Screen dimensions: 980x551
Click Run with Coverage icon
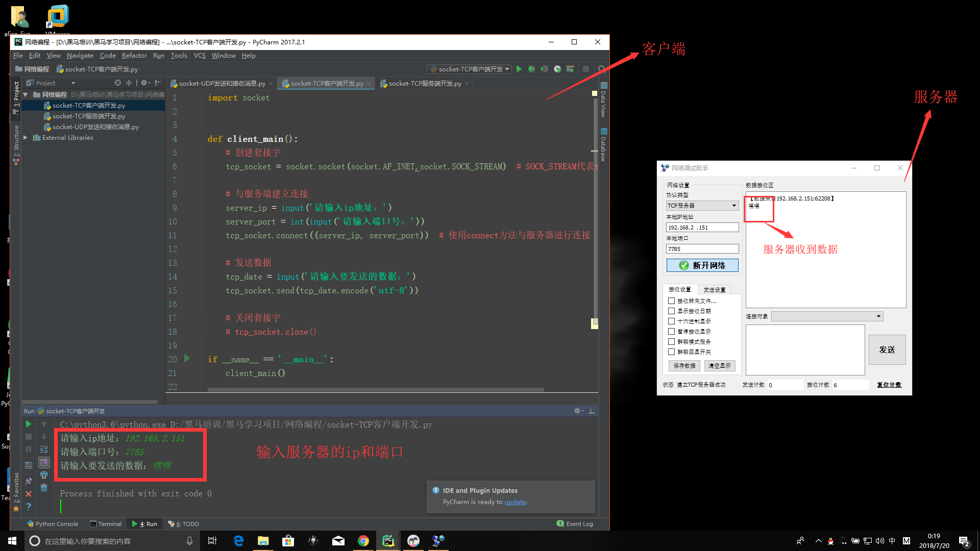pyautogui.click(x=545, y=69)
